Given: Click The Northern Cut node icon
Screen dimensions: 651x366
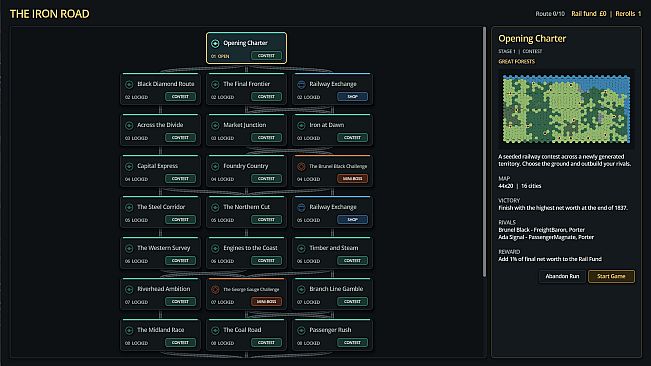Looking at the screenshot, I should 215,207.
